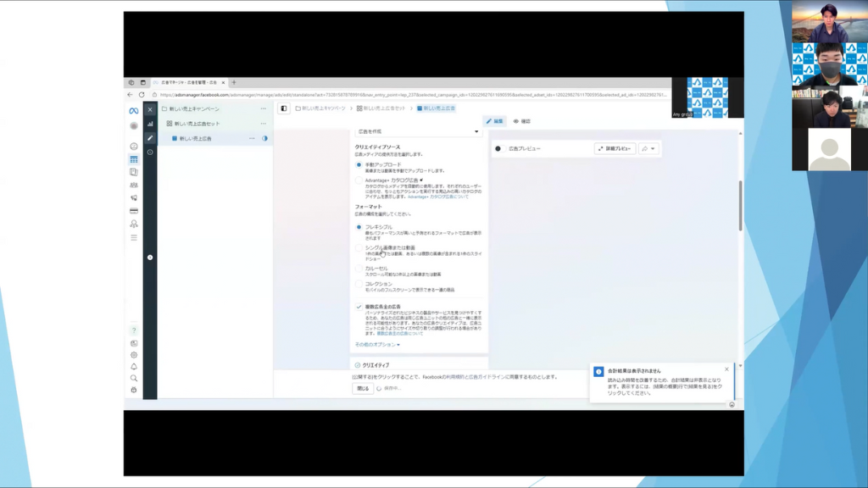Open Ads reporting pages icon
Viewport: 868px width, 488px height.
point(133,172)
